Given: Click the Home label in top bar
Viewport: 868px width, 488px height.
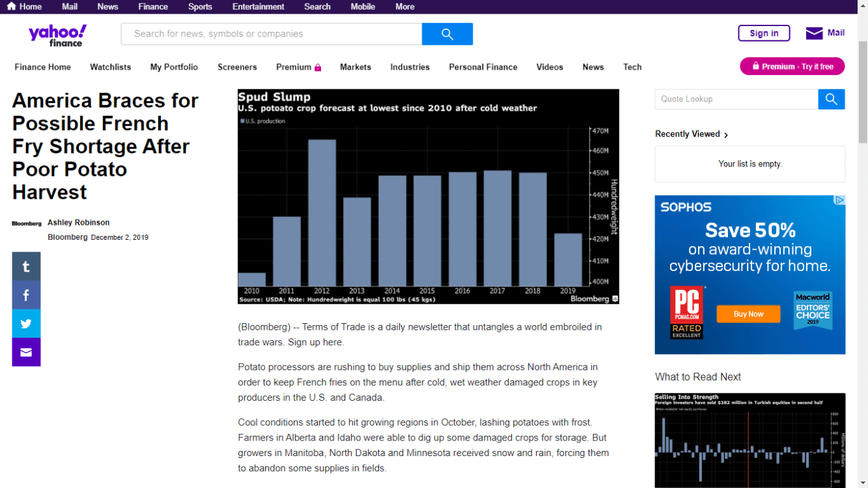Looking at the screenshot, I should coord(31,7).
